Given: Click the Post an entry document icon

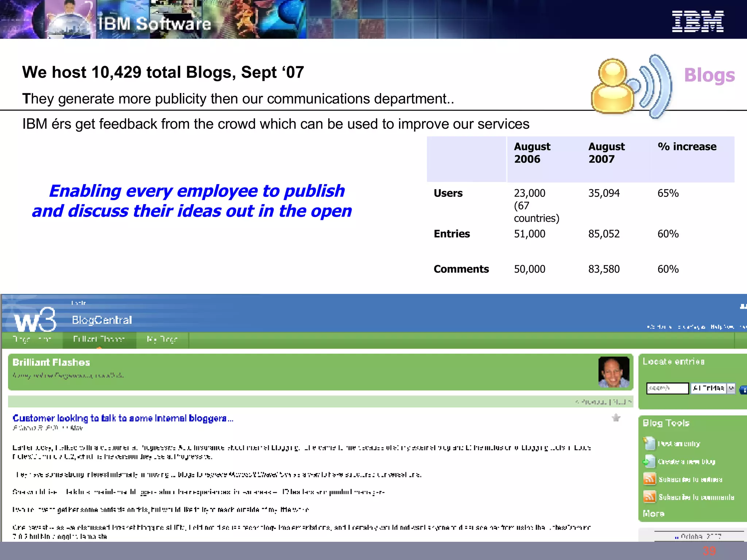Looking at the screenshot, I should 649,444.
